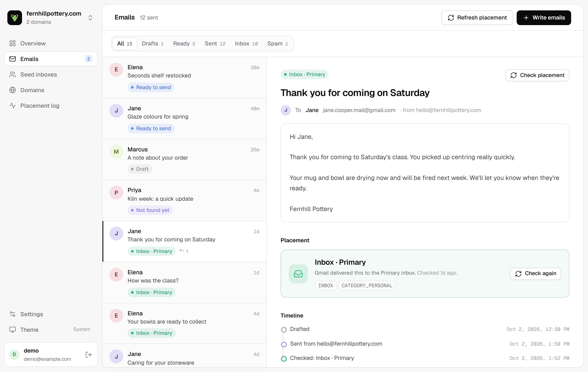The image size is (588, 372).
Task: Open Marcus's A note about your order draft
Action: pyautogui.click(x=184, y=159)
